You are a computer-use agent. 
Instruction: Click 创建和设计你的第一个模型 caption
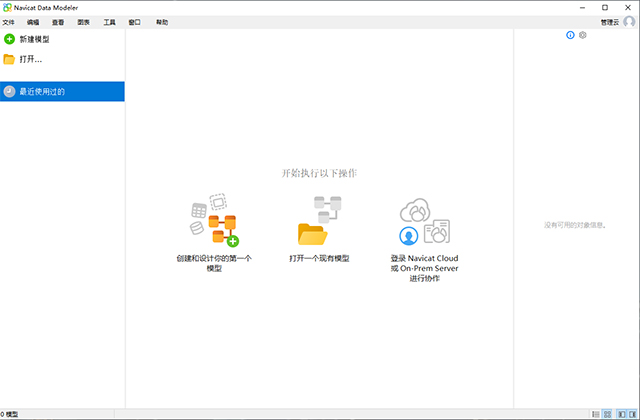pos(214,263)
